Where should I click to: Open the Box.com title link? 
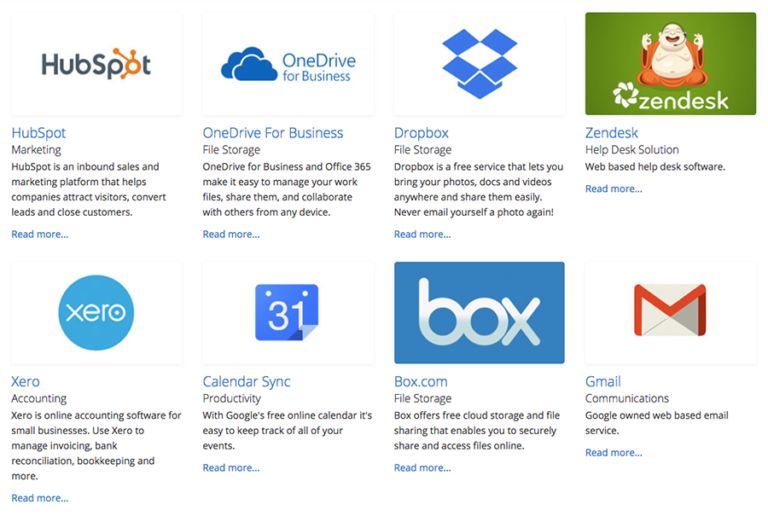click(420, 382)
